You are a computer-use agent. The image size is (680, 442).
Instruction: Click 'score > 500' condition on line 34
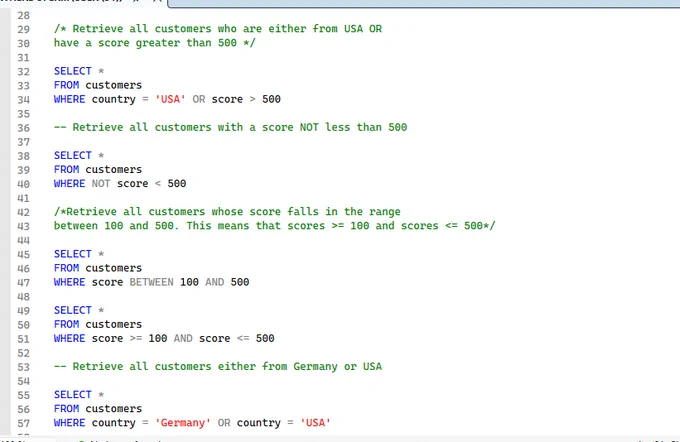[x=246, y=99]
